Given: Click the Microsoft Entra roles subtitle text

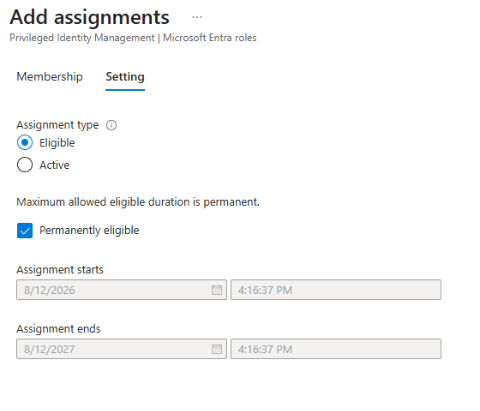Looking at the screenshot, I should (x=210, y=37).
